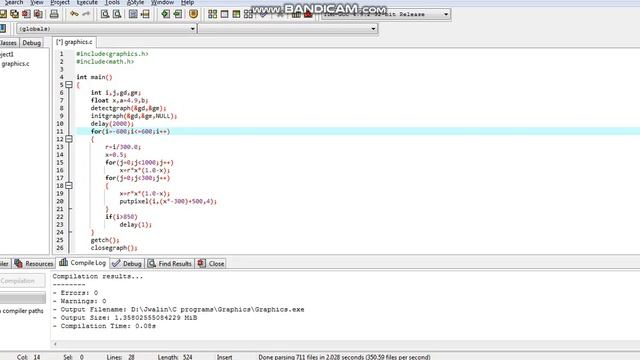Click the red delete profiling icon
The image size is (640, 360).
[x=308, y=14]
